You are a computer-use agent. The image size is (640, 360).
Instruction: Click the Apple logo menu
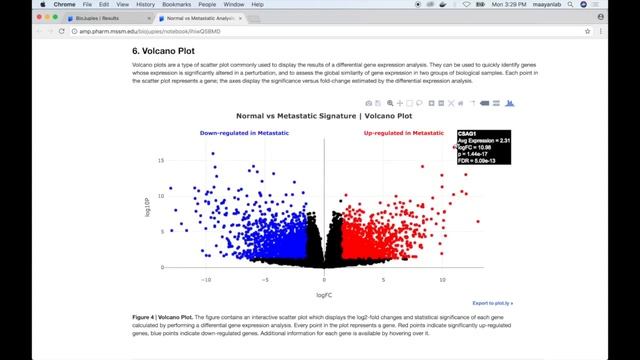pyautogui.click(x=43, y=4)
